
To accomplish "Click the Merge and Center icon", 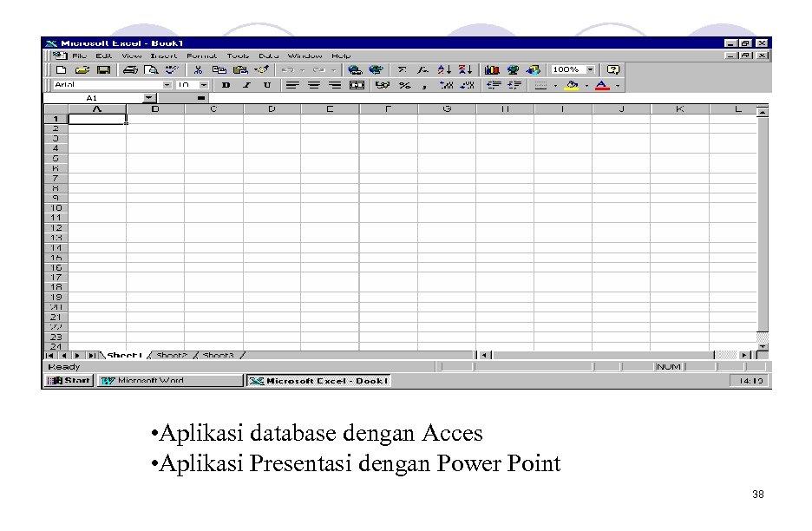I will (357, 86).
